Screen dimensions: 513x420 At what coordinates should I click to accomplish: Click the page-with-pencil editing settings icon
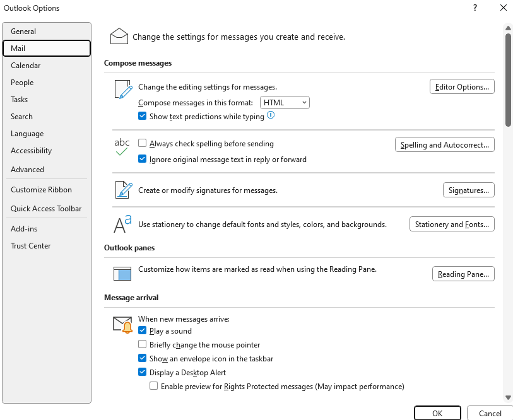[x=123, y=90]
